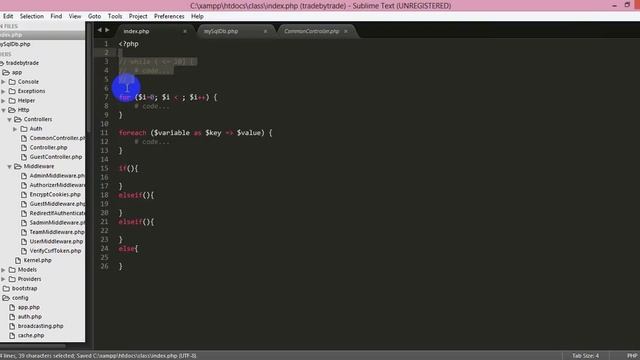Open the Preferences menu
640x360 pixels.
point(169,16)
